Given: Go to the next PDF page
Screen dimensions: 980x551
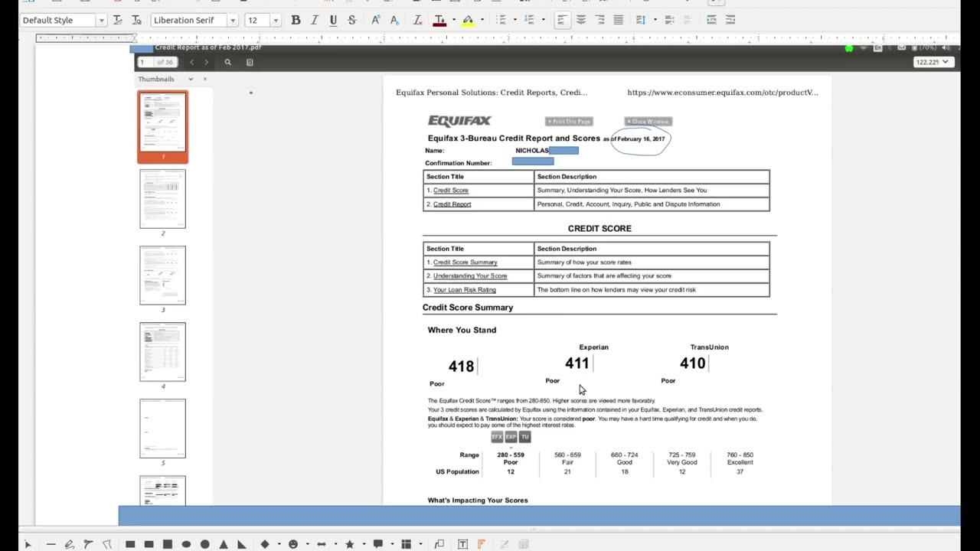Looking at the screenshot, I should pos(206,62).
